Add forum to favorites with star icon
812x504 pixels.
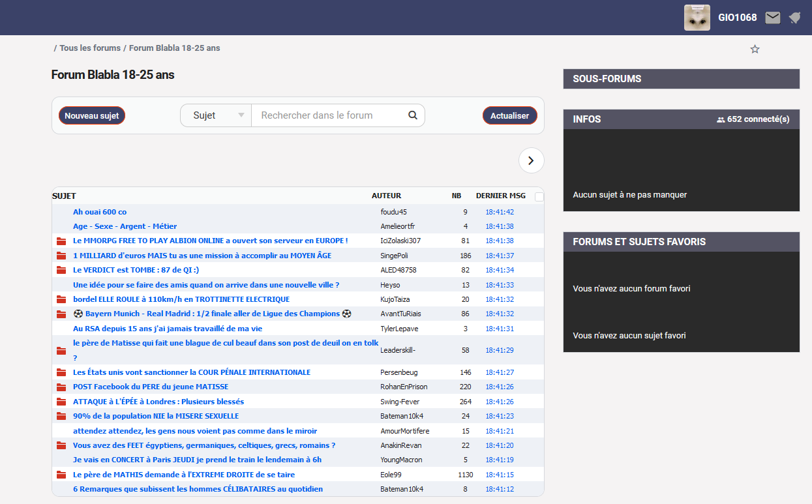click(755, 49)
